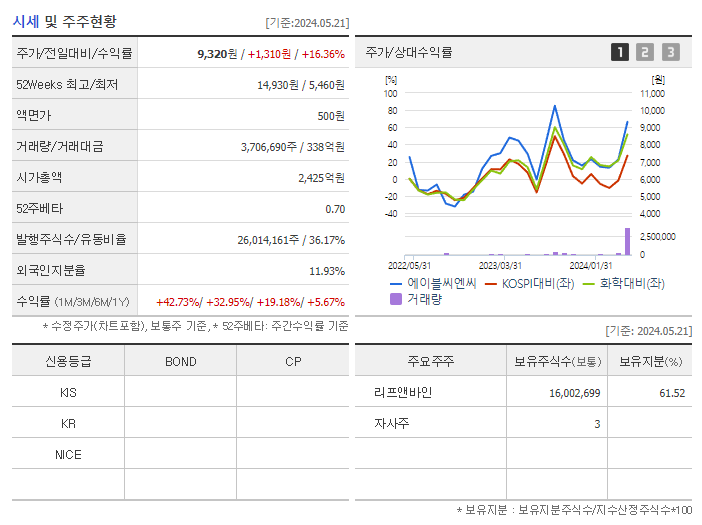Click the 보유지분(%) column header
Image resolution: width=702 pixels, height=525 pixels.
pyautogui.click(x=651, y=361)
